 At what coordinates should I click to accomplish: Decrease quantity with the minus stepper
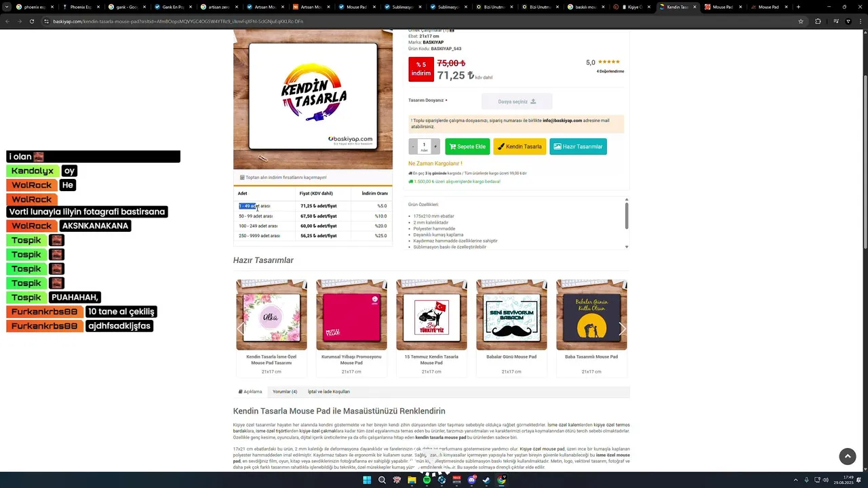413,146
